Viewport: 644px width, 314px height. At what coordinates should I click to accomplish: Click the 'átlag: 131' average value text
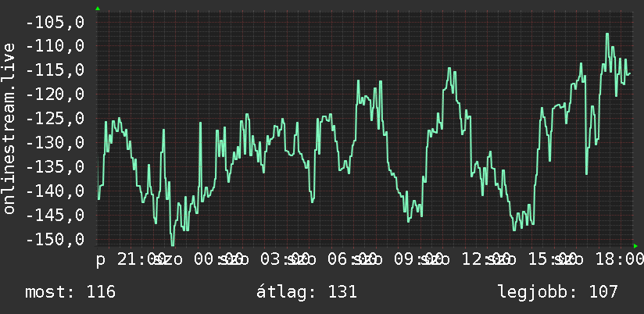(306, 292)
